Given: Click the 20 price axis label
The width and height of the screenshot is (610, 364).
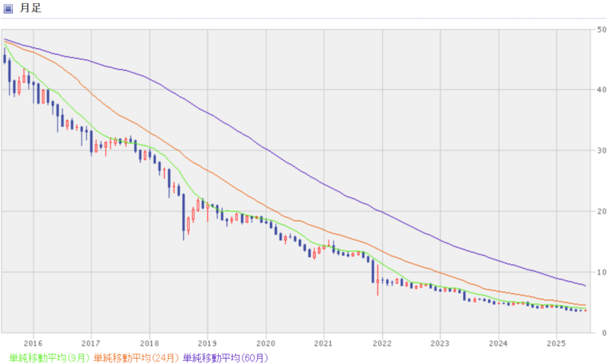Looking at the screenshot, I should tap(602, 212).
